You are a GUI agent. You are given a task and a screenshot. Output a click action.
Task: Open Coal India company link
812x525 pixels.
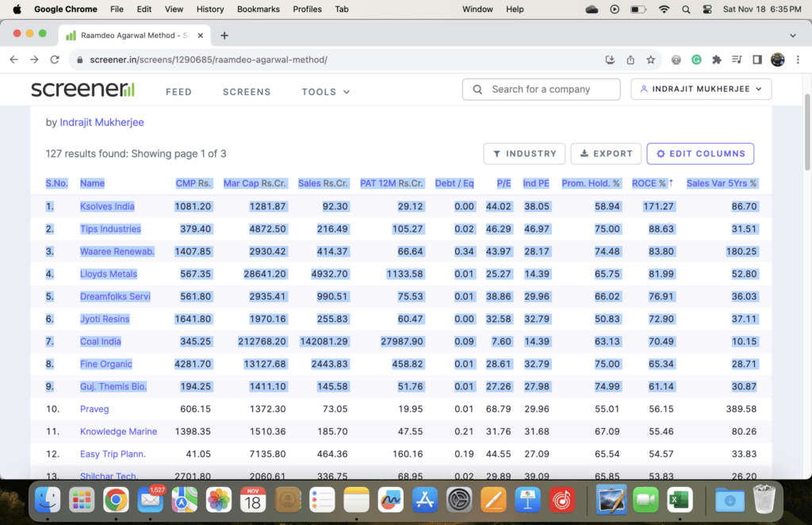(101, 341)
